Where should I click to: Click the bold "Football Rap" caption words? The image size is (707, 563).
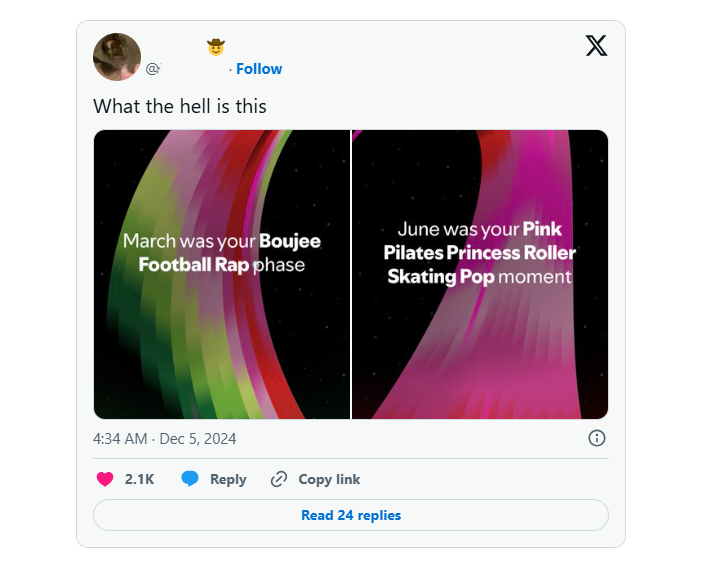click(x=193, y=265)
